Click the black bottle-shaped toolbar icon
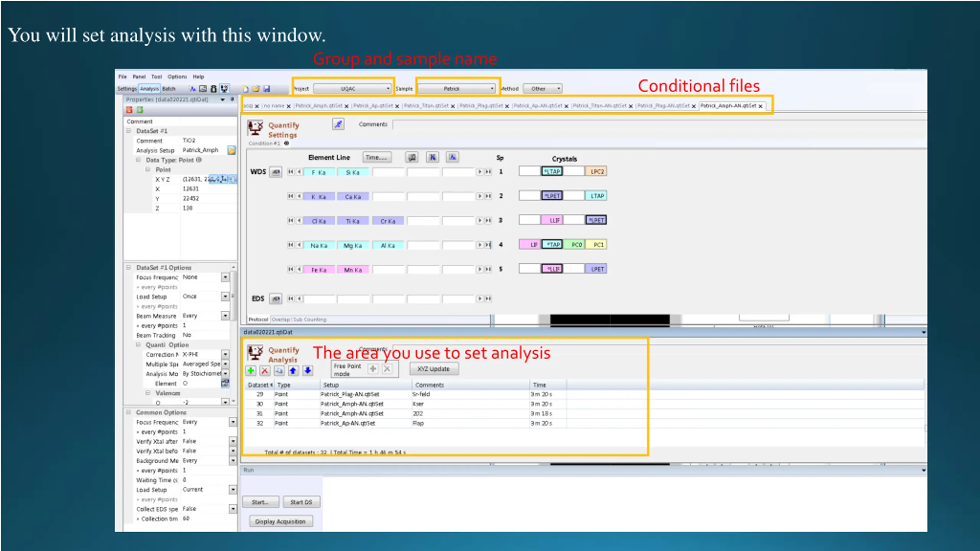Screen dimensions: 980x551 [x=214, y=89]
